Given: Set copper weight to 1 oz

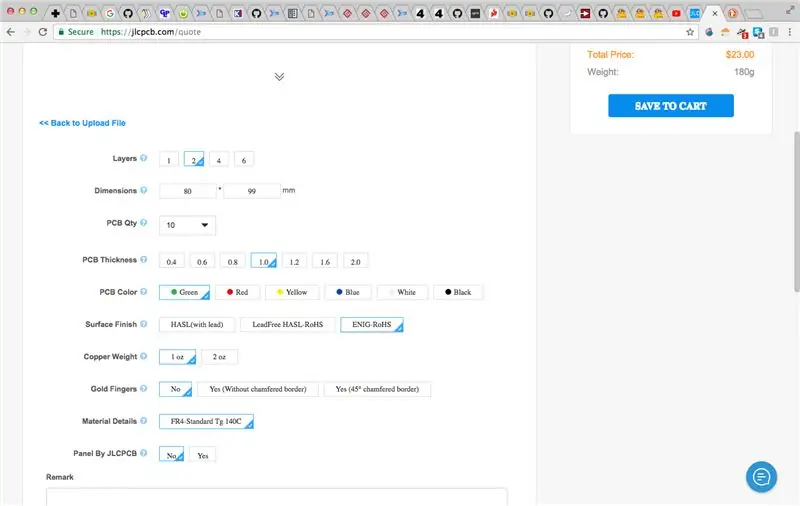Looking at the screenshot, I should 178,357.
